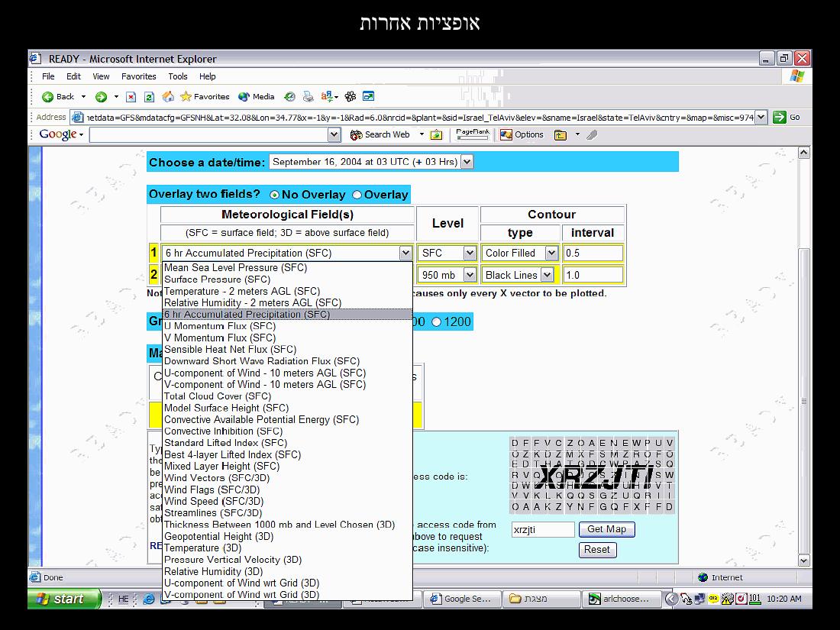Screen dimensions: 840x630
Task: Select the No Overlay radio button
Action: pos(274,195)
